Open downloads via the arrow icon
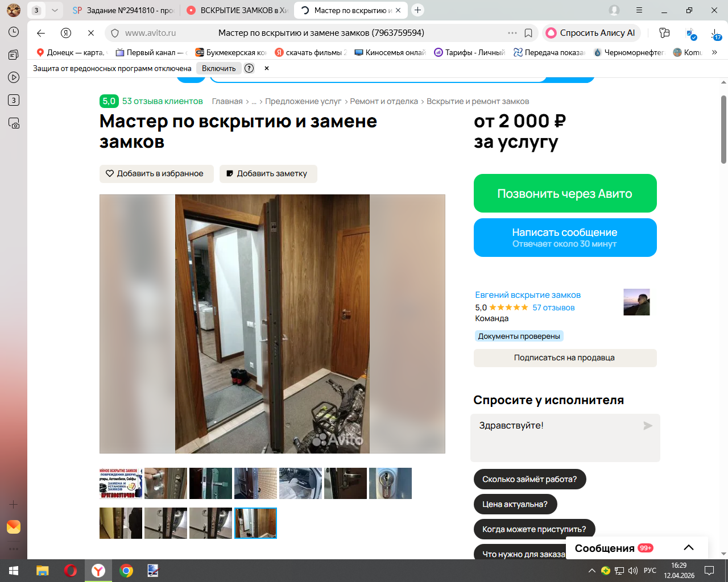This screenshot has height=582, width=728. click(715, 34)
